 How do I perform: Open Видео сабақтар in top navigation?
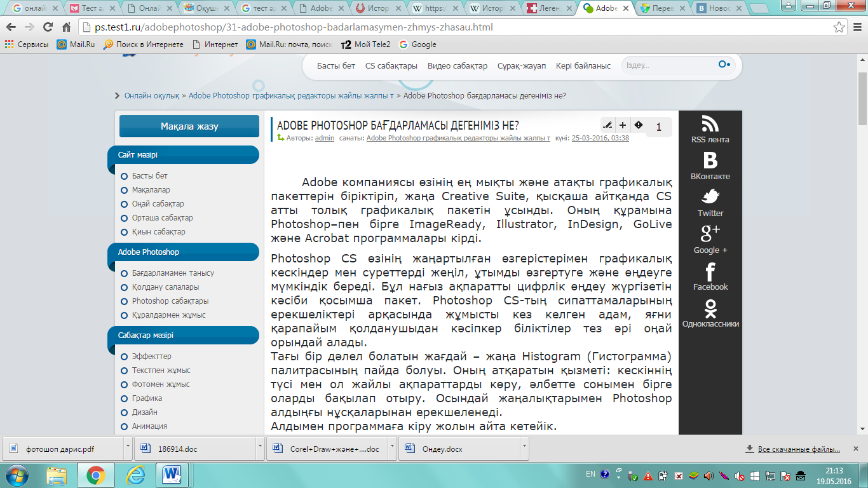[x=458, y=65]
